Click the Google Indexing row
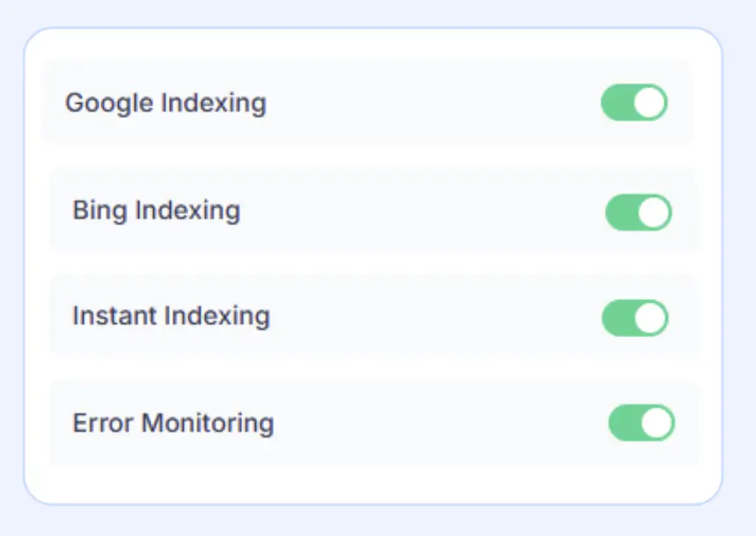The width and height of the screenshot is (756, 536). (x=370, y=103)
